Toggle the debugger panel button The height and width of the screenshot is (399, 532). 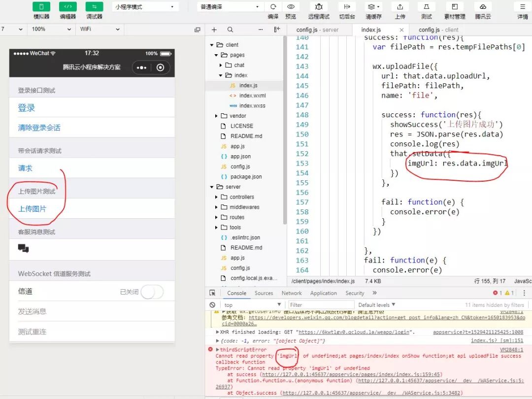point(94,7)
